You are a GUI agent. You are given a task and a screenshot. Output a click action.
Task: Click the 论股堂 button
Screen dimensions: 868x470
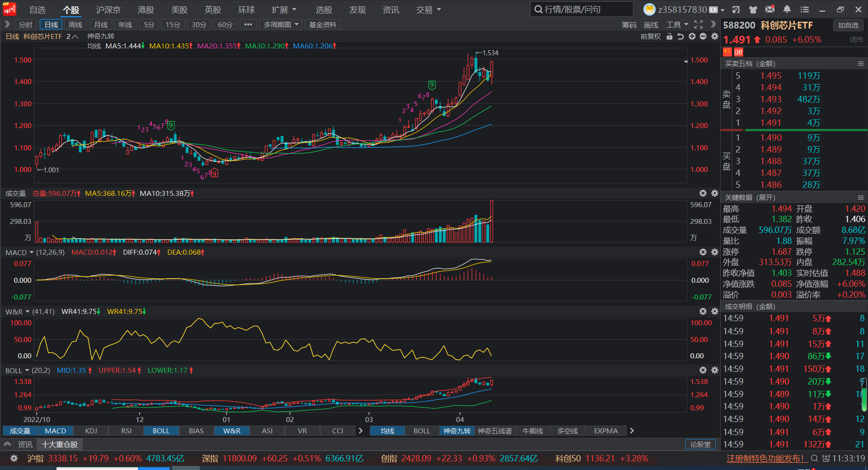[700, 444]
